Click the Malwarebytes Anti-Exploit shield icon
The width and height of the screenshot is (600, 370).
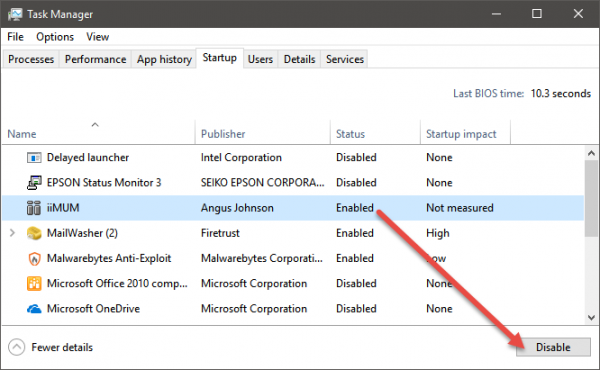tap(34, 259)
